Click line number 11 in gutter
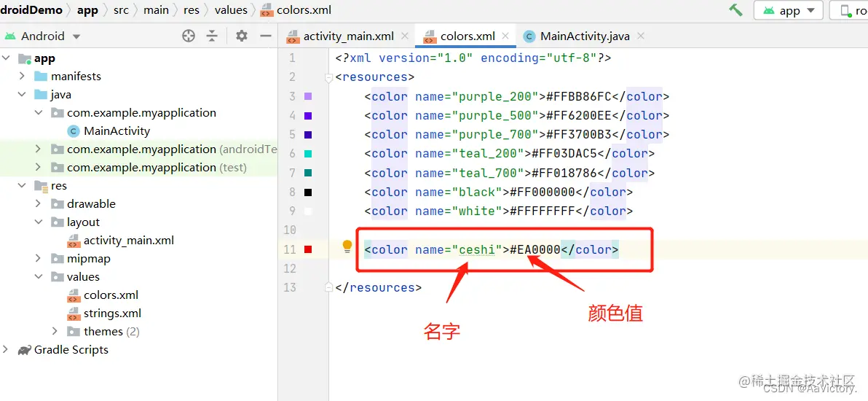868x401 pixels. tap(290, 249)
